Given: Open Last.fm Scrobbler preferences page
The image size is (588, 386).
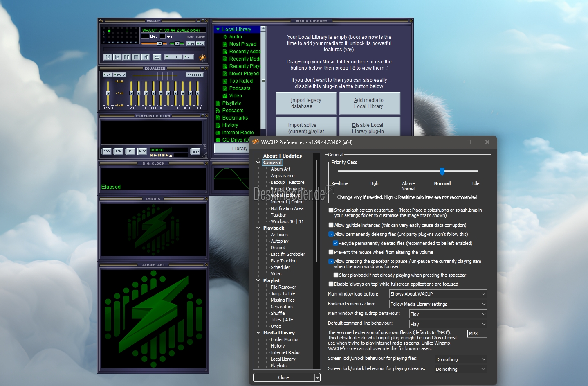Looking at the screenshot, I should click(287, 254).
